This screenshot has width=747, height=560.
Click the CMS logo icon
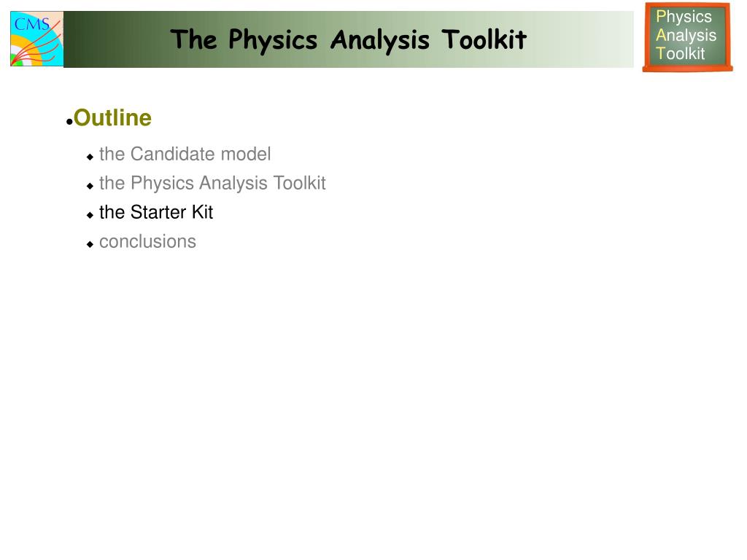(x=36, y=39)
